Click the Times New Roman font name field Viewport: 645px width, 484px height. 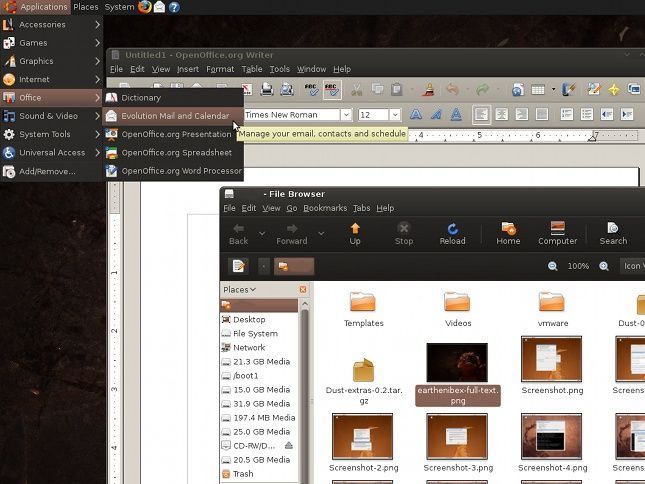(292, 115)
